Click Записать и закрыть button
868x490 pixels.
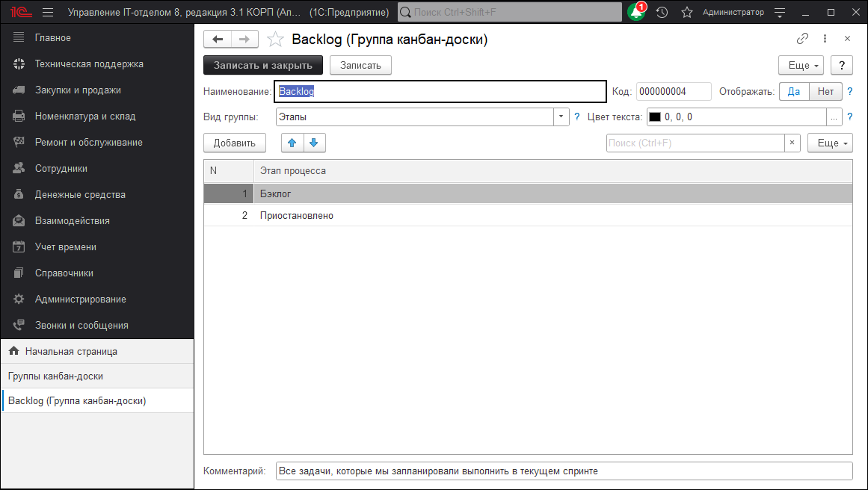[x=263, y=66]
